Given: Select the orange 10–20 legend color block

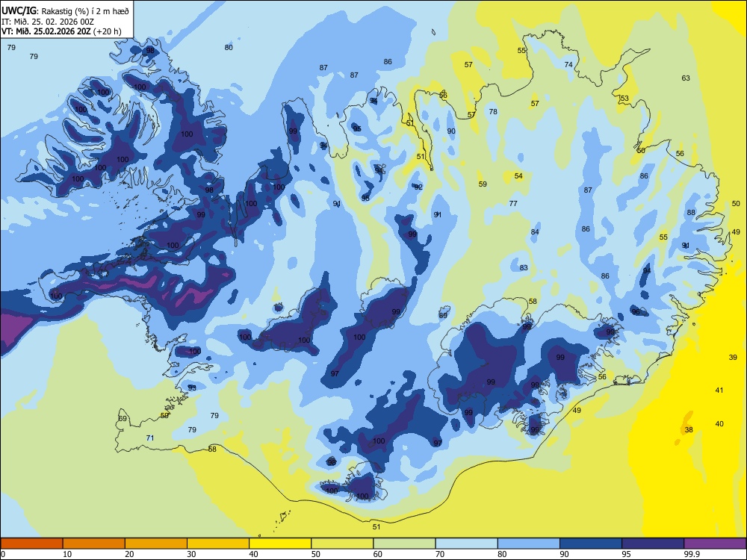Looking at the screenshot, I should click(94, 544).
